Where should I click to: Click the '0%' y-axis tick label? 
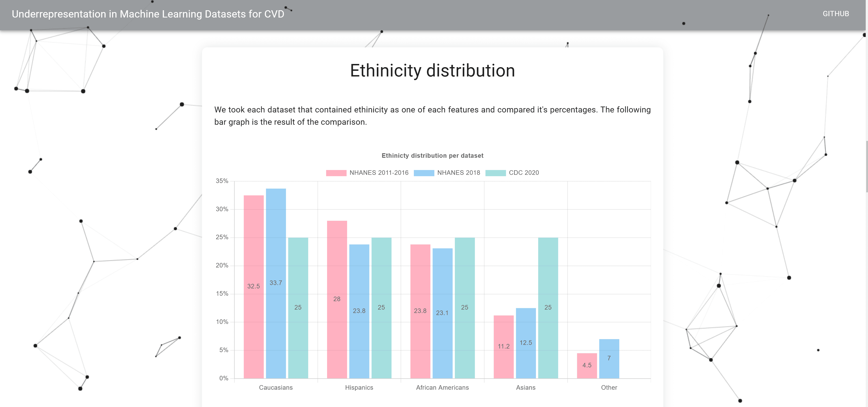(224, 378)
